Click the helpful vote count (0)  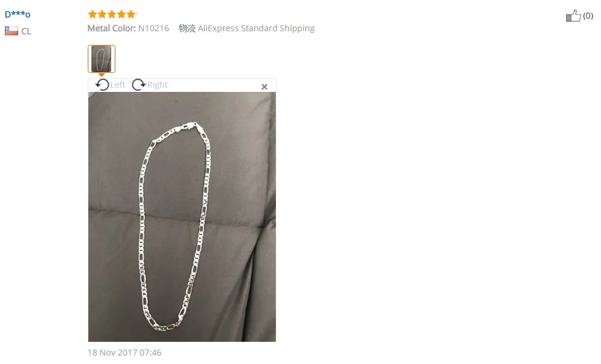588,16
